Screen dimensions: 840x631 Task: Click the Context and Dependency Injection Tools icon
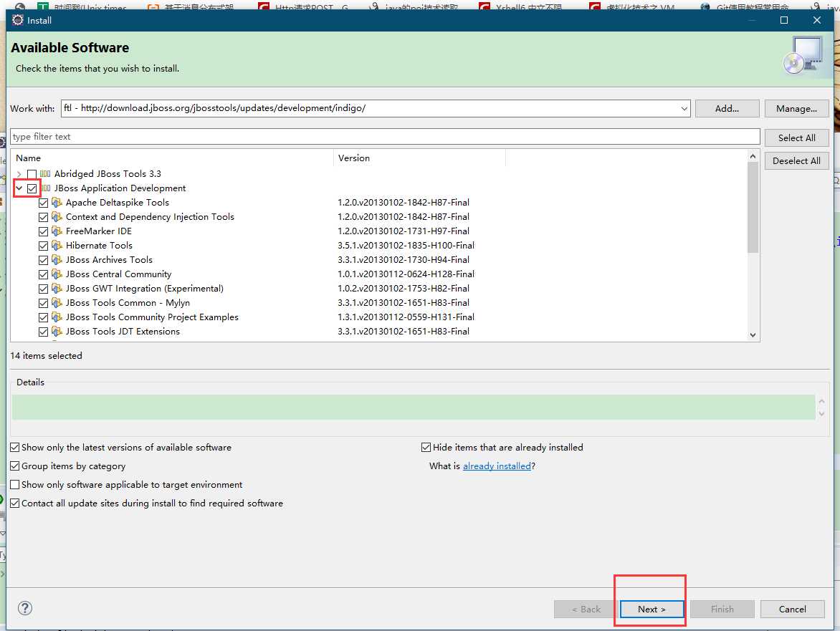coord(57,217)
